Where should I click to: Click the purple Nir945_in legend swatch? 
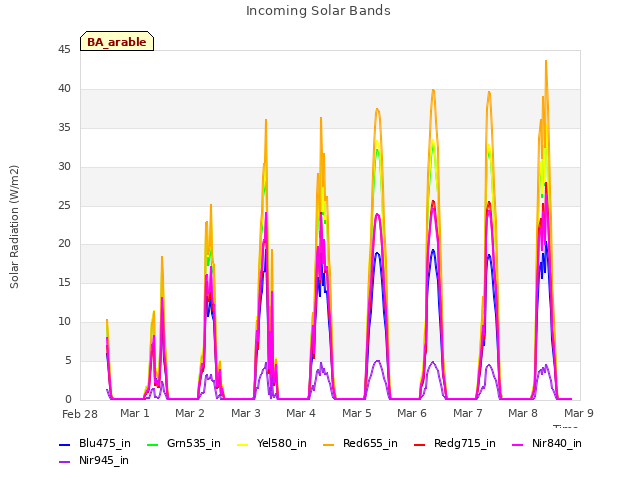(65, 462)
